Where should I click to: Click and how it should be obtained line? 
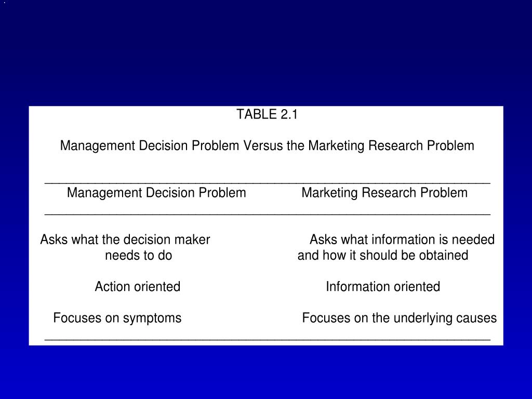pos(383,255)
